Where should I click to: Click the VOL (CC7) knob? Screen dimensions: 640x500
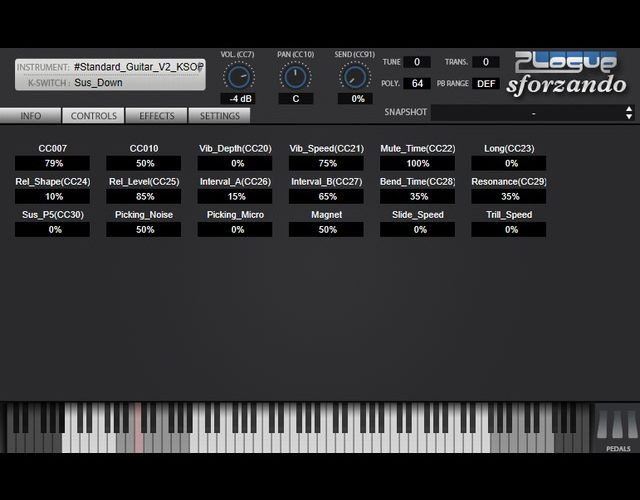click(x=239, y=77)
